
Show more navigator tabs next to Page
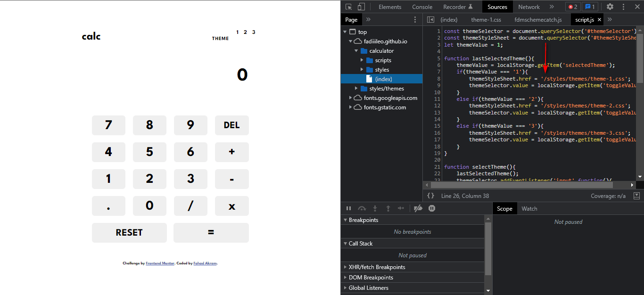click(x=368, y=19)
